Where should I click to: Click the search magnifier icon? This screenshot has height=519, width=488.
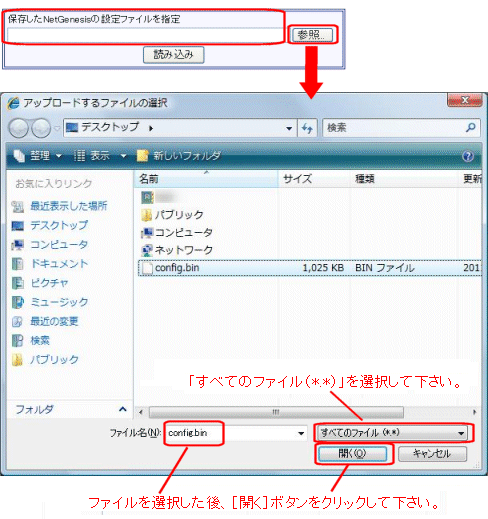click(471, 127)
